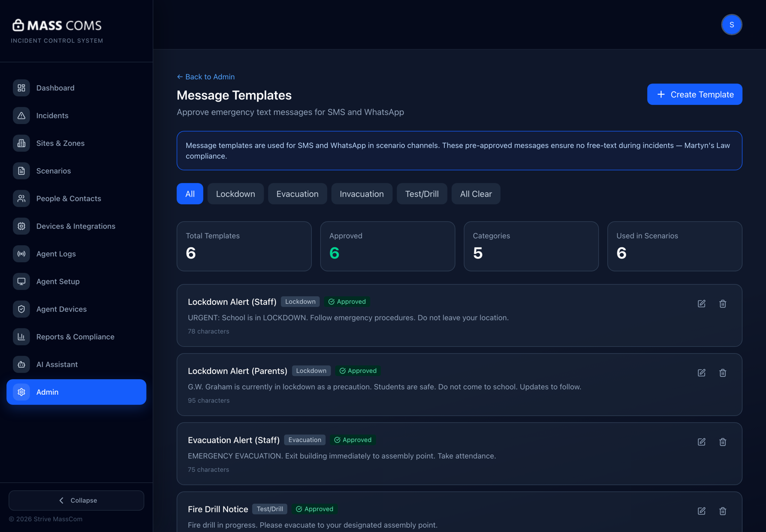Delete the Evacuation Alert (Staff) template

(x=723, y=442)
